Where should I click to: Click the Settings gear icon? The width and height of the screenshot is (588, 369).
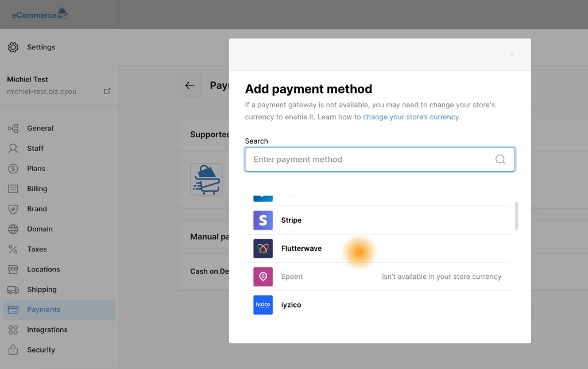[x=13, y=47]
